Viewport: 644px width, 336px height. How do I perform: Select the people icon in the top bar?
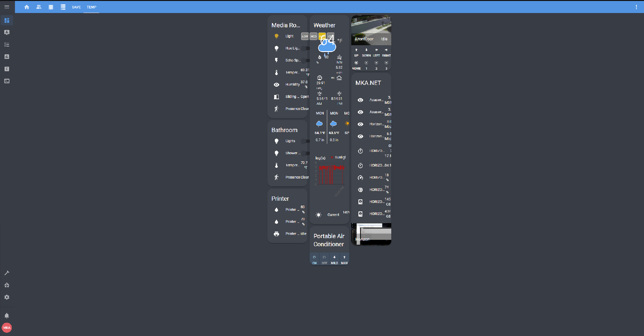pyautogui.click(x=39, y=7)
